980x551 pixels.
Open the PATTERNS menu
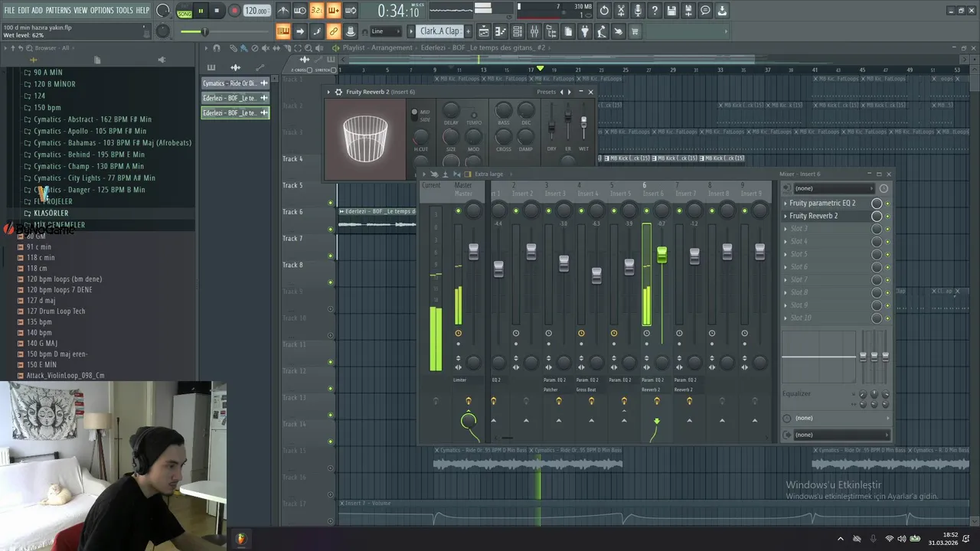coord(58,11)
